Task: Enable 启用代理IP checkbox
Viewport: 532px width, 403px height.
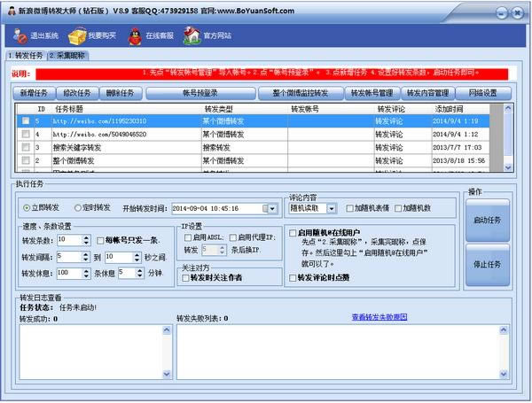Action: tap(232, 237)
